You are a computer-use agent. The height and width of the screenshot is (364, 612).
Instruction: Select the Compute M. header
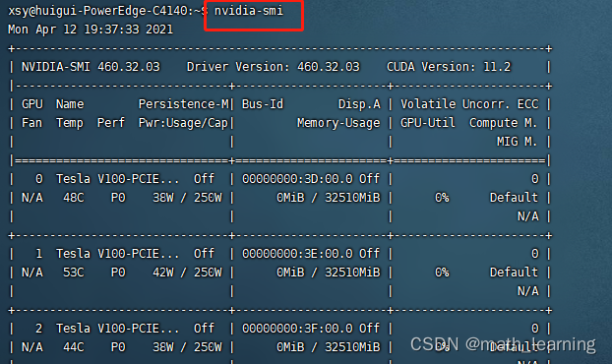coord(503,123)
